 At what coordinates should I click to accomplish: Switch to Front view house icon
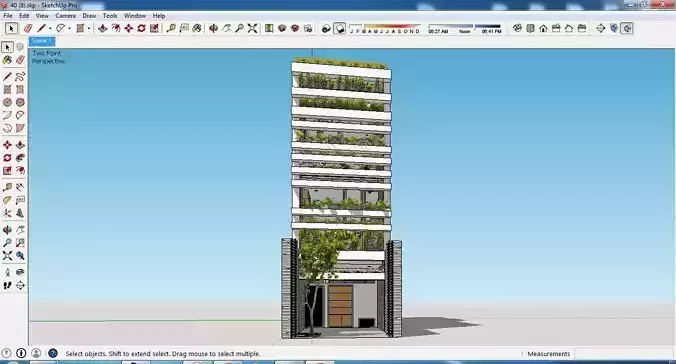pos(543,28)
